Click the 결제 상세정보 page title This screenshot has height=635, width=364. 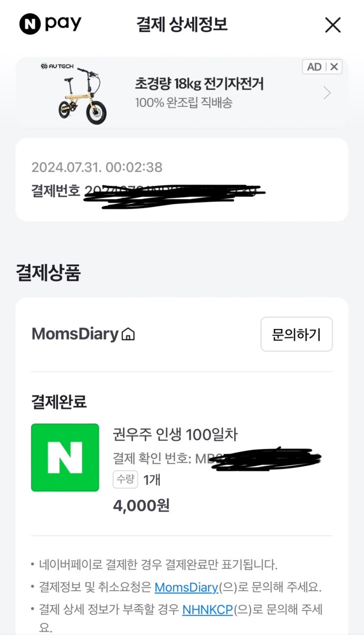(182, 25)
